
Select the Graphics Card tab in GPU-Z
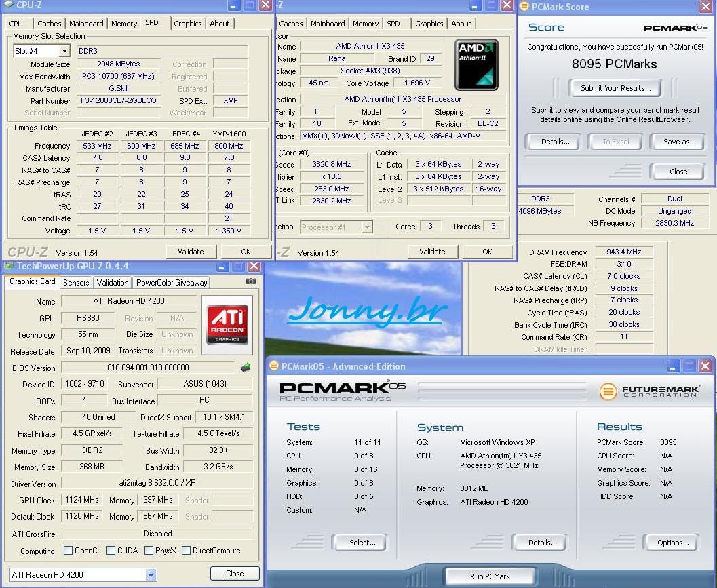tap(32, 281)
